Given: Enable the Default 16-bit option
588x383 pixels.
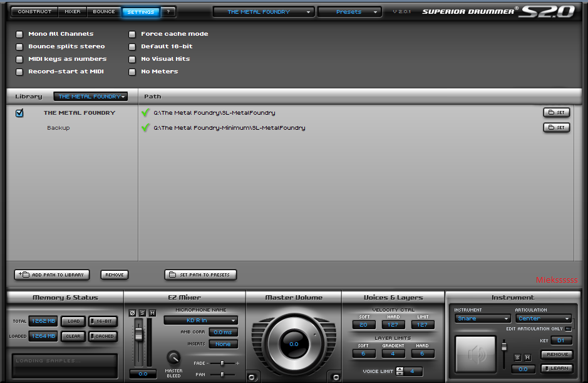Looking at the screenshot, I should pos(132,47).
